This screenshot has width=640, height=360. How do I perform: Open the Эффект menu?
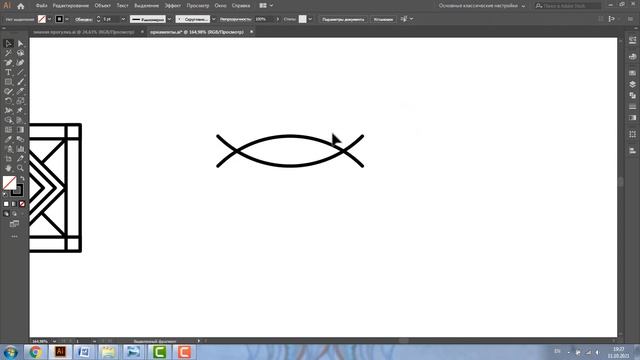[173, 6]
